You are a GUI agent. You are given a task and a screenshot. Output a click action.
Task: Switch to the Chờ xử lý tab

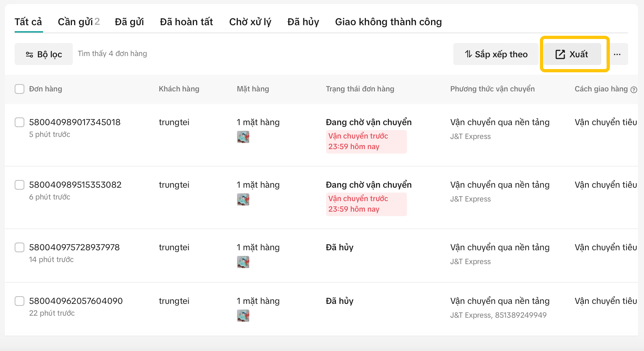click(x=250, y=22)
